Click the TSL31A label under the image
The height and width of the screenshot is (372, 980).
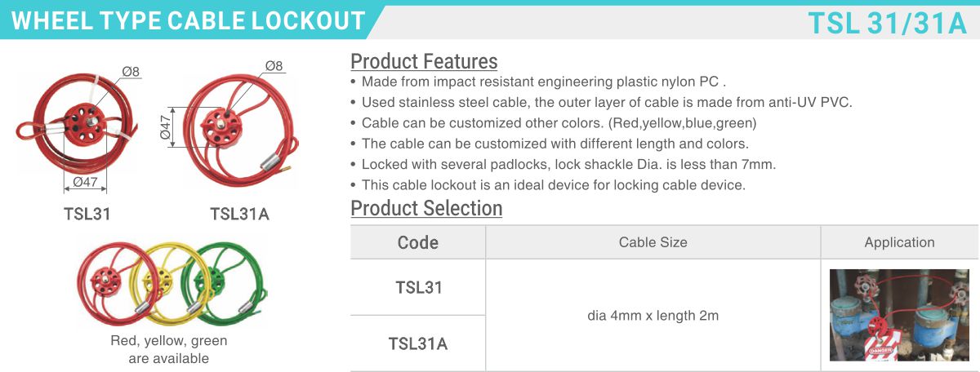(239, 215)
